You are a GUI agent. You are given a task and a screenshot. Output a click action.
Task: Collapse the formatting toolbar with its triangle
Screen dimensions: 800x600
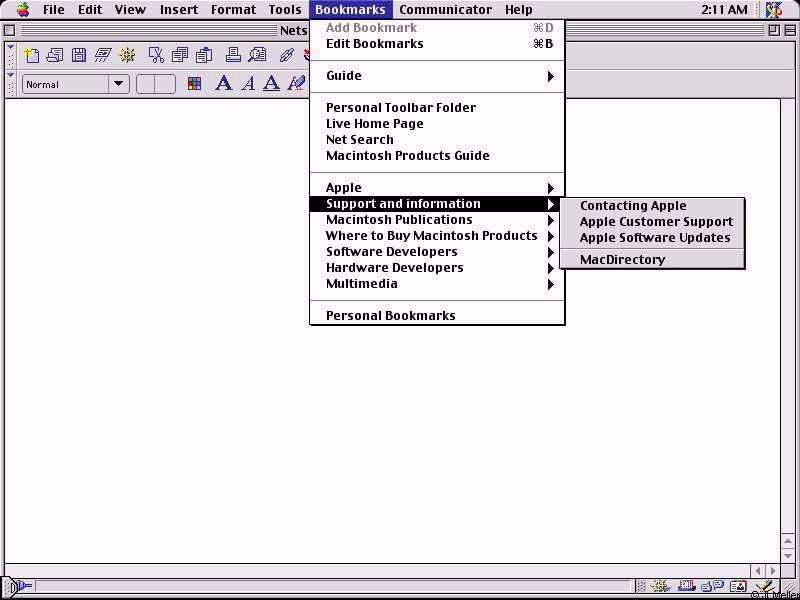point(10,75)
